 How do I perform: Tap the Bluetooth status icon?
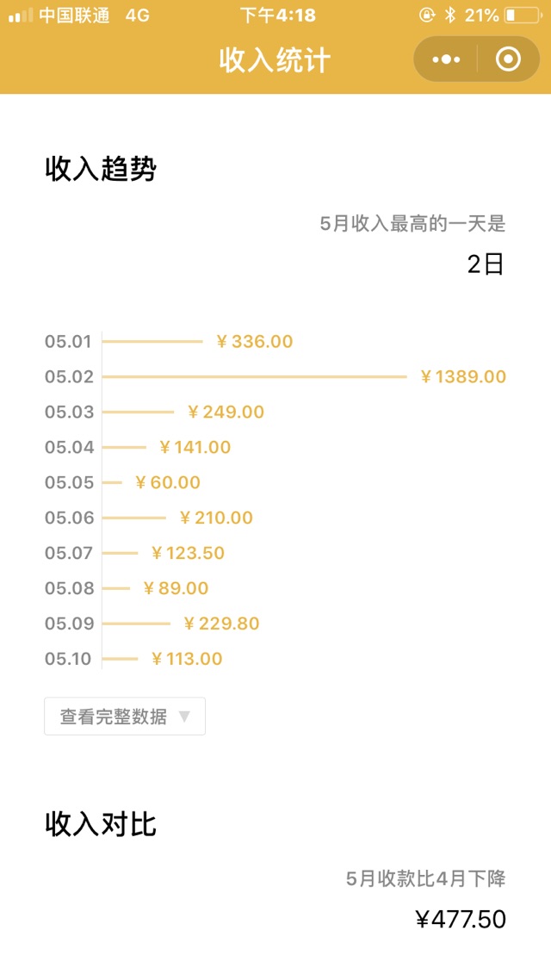tap(449, 16)
